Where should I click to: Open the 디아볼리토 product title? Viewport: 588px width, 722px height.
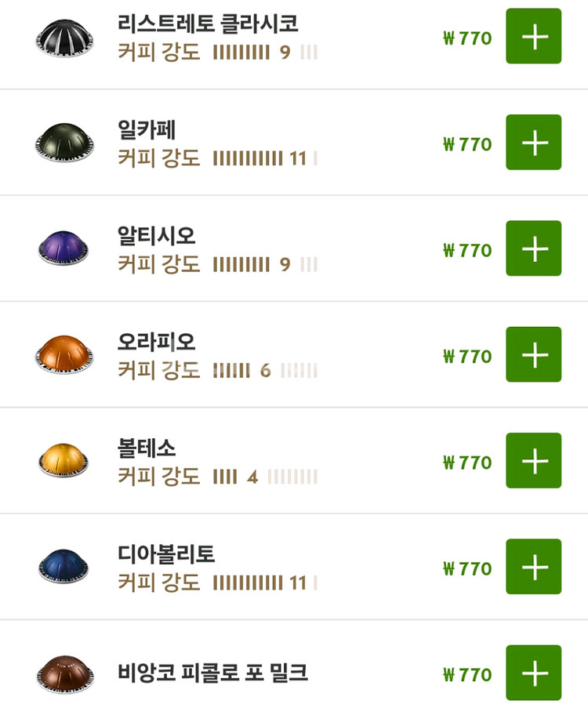165,553
